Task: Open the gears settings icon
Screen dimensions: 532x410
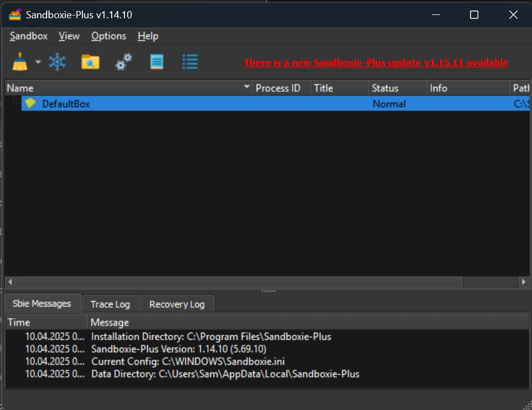Action: point(123,62)
